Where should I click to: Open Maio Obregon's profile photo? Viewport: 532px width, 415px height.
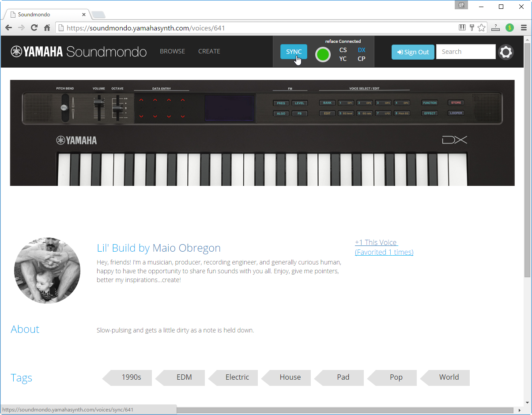tap(47, 270)
